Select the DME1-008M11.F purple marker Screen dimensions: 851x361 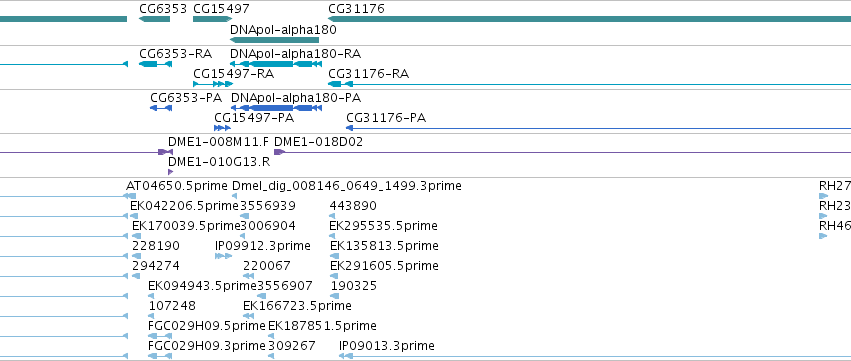(x=165, y=152)
